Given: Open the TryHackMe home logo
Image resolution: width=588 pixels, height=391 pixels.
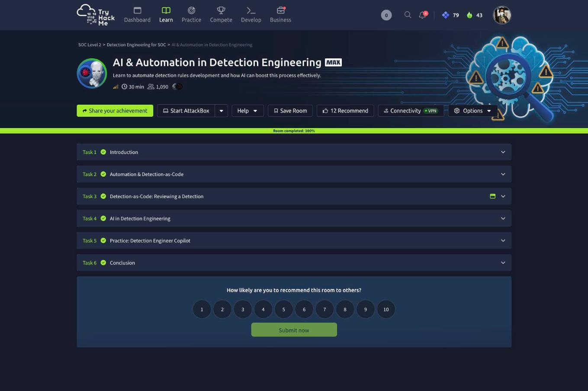Looking at the screenshot, I should point(96,15).
